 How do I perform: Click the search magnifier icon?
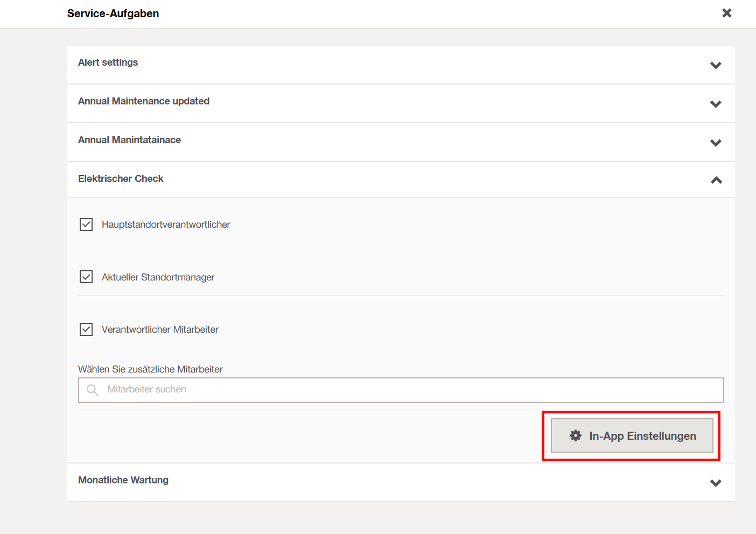93,390
